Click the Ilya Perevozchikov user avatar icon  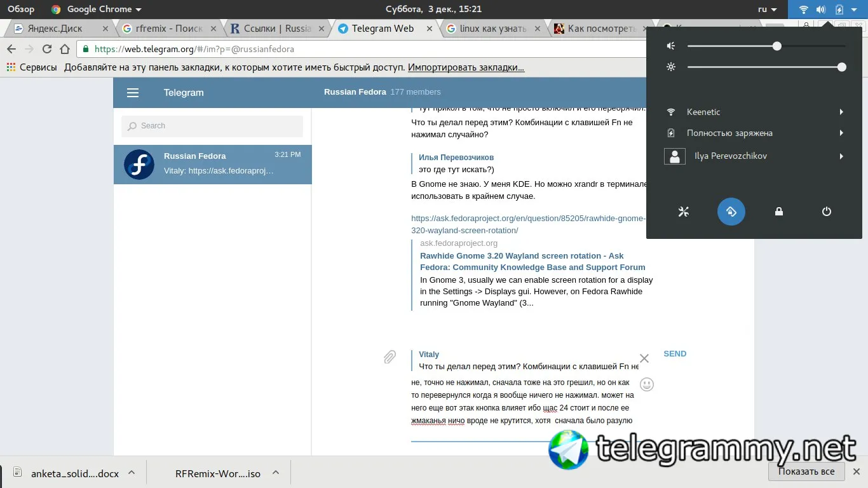[675, 156]
